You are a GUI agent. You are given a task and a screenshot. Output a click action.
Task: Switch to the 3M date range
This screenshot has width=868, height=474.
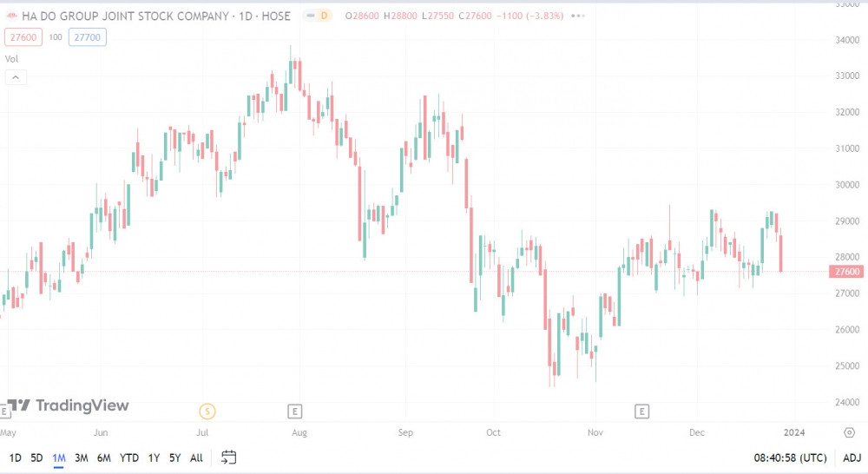click(81, 458)
